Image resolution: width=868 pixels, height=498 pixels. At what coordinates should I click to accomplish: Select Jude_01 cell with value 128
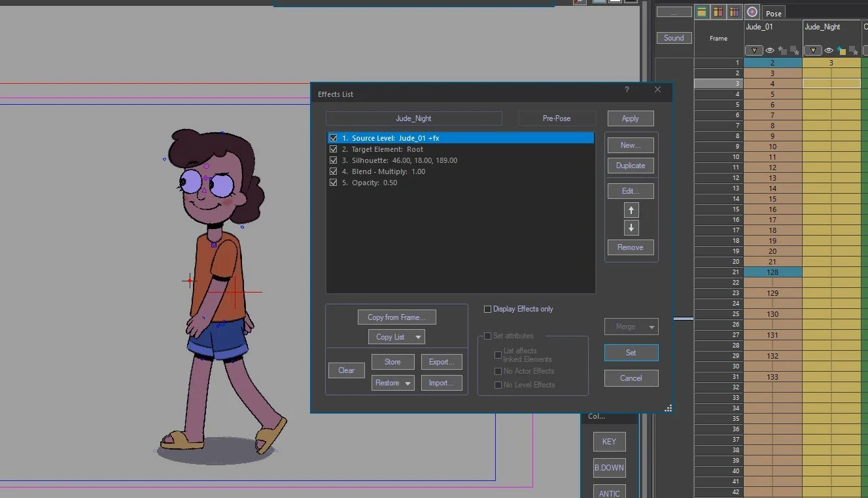[773, 272]
